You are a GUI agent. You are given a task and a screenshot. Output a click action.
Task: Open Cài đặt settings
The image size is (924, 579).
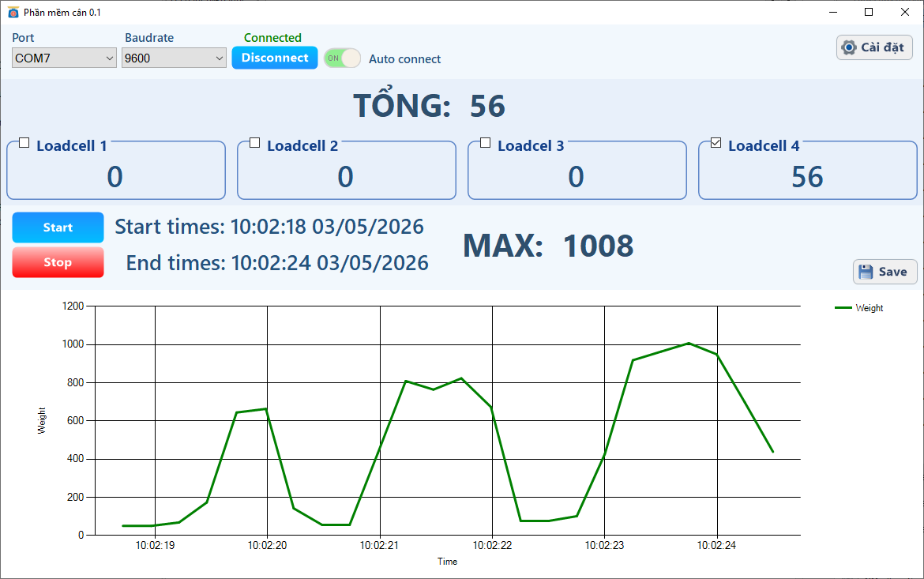point(874,47)
